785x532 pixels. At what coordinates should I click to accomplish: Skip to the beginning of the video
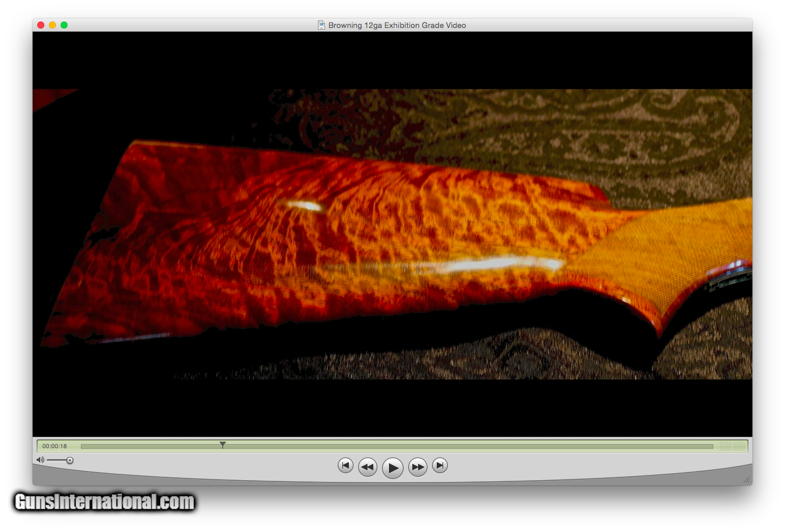pyautogui.click(x=345, y=466)
